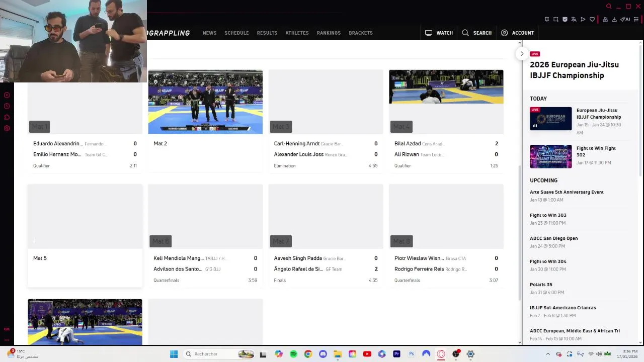Viewport: 644px width, 362px height.
Task: Open the NEWS menu item
Action: 209,33
